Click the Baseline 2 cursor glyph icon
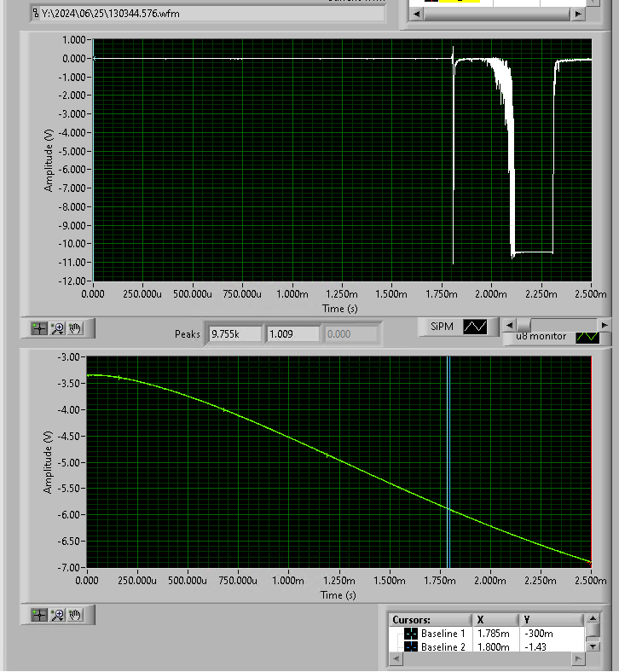Screen dimensions: 619x672 tap(410, 646)
